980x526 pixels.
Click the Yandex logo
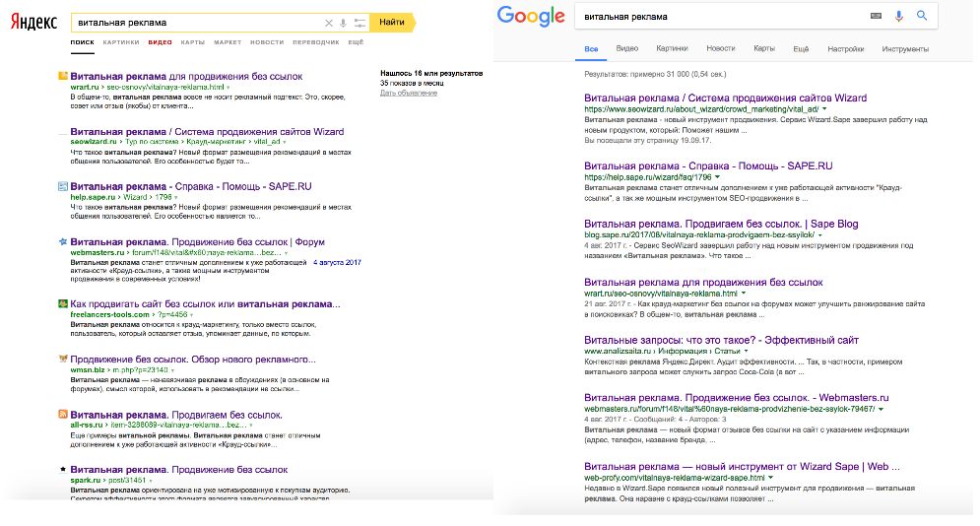click(x=33, y=23)
